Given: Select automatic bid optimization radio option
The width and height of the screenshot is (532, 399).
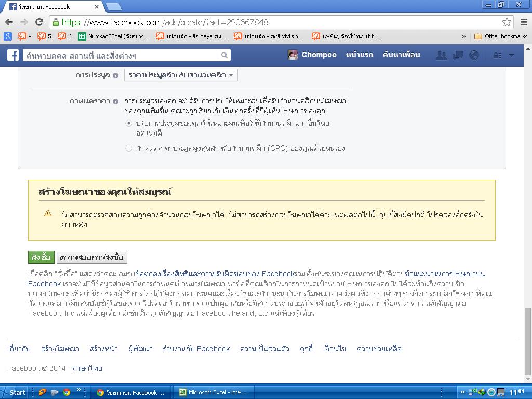Looking at the screenshot, I should point(129,123).
